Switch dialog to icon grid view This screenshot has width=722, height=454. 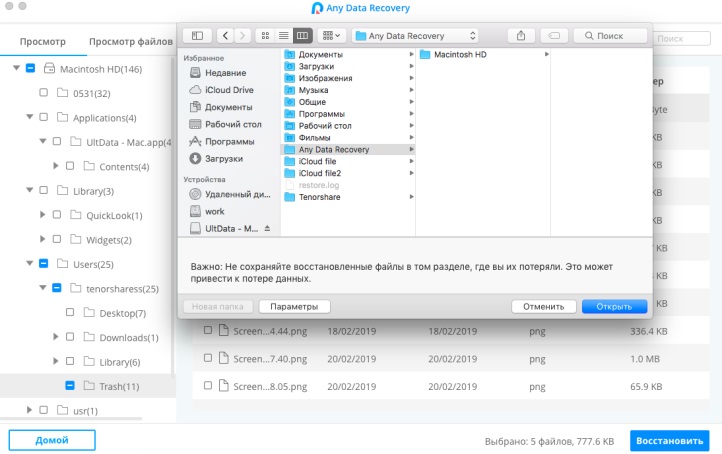(265, 35)
